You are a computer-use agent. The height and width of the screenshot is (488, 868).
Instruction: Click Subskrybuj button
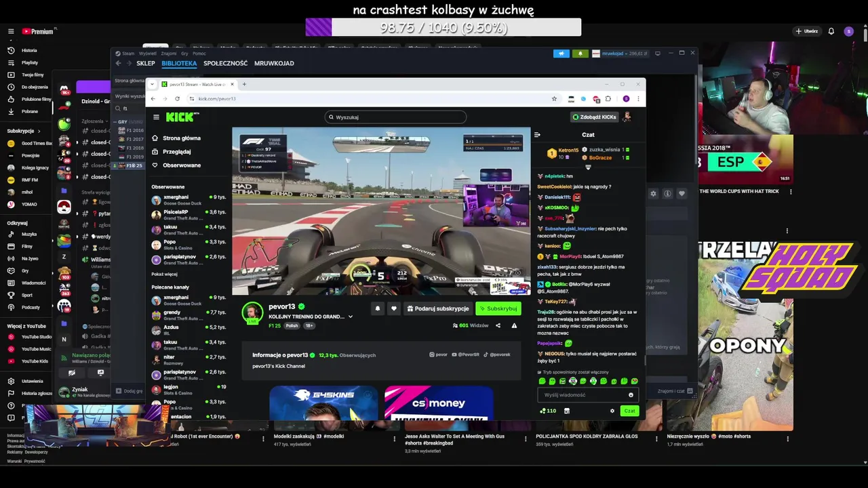498,308
